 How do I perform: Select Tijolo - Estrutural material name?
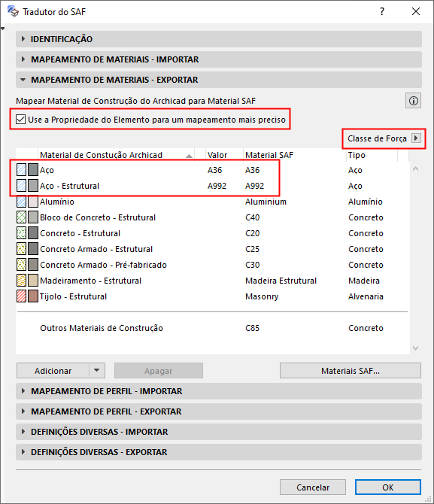[73, 296]
